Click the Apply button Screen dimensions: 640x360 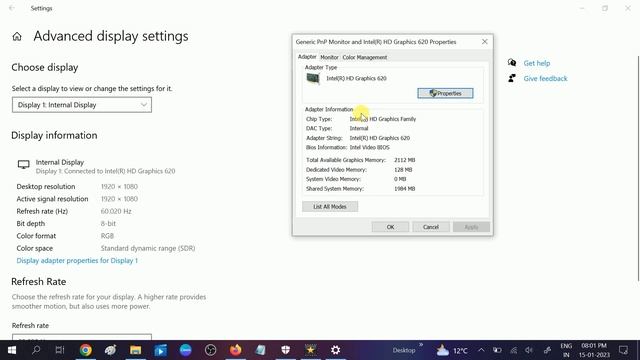471,227
